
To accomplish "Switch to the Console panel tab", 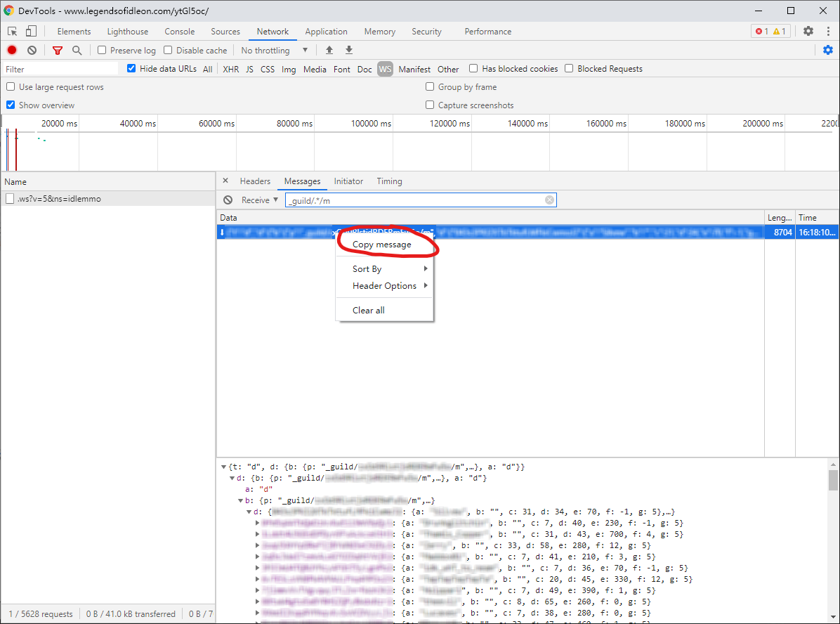I will (x=180, y=32).
